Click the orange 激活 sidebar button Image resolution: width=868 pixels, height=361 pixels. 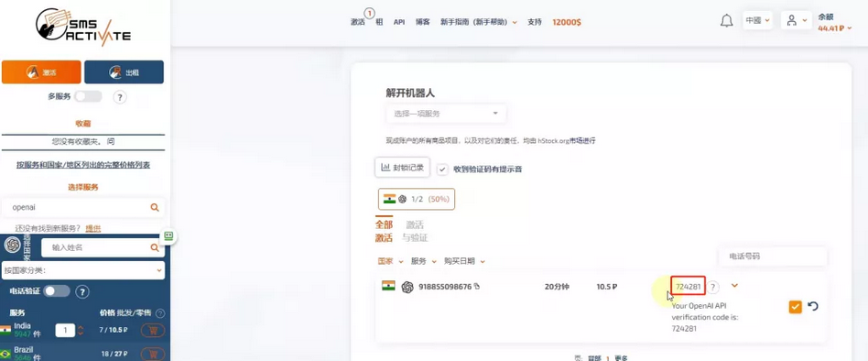(41, 72)
